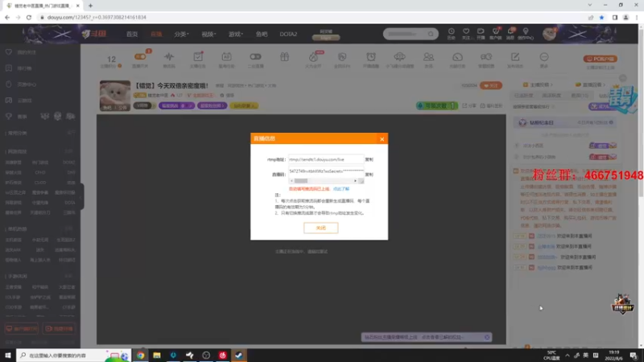Open the 客户端 icon in header

pos(496,34)
